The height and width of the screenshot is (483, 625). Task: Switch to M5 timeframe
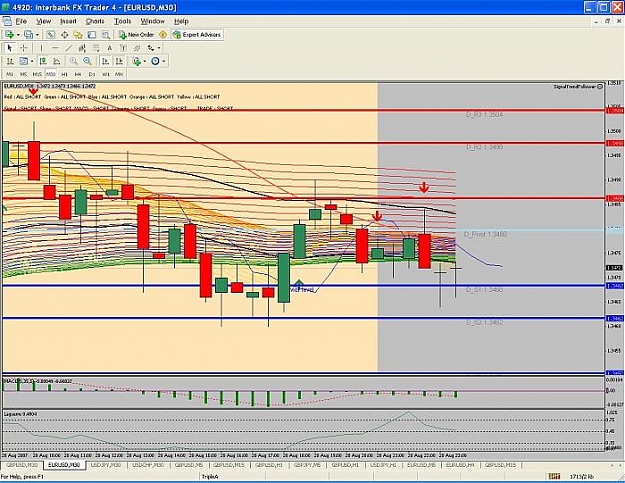(23, 74)
